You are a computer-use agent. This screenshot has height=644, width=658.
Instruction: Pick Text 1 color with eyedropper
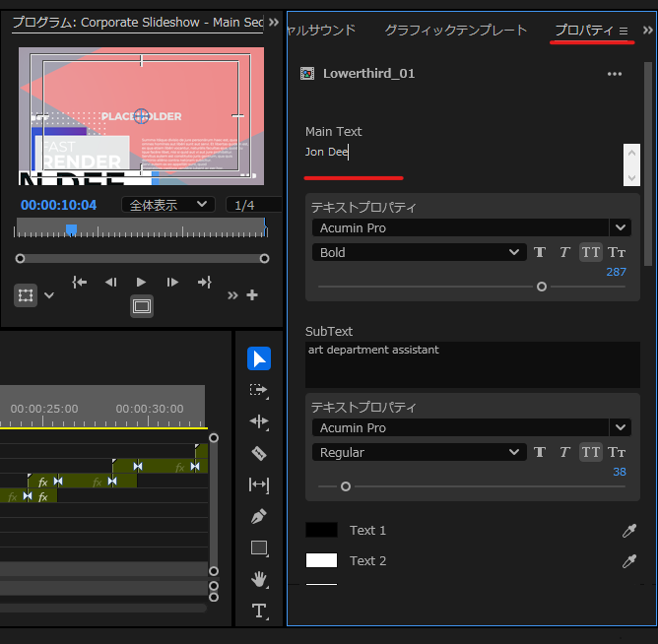tap(628, 531)
